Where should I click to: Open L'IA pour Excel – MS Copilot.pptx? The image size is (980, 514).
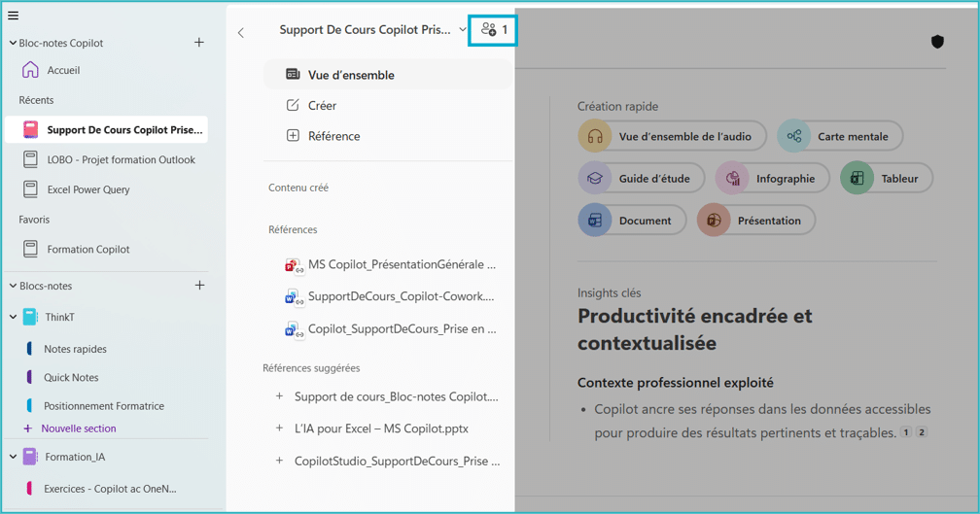[x=381, y=429]
